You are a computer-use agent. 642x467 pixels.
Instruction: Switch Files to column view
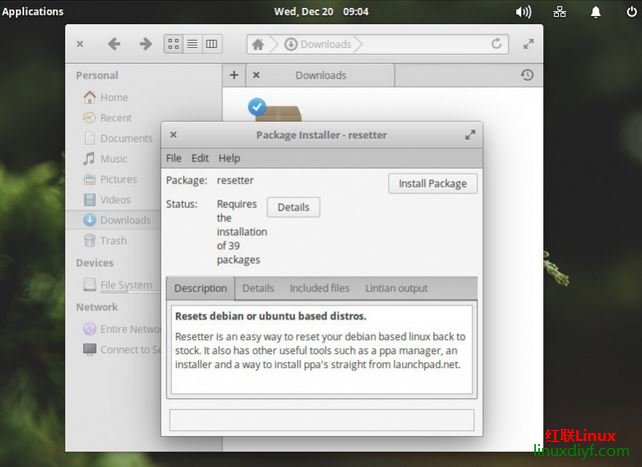click(212, 44)
